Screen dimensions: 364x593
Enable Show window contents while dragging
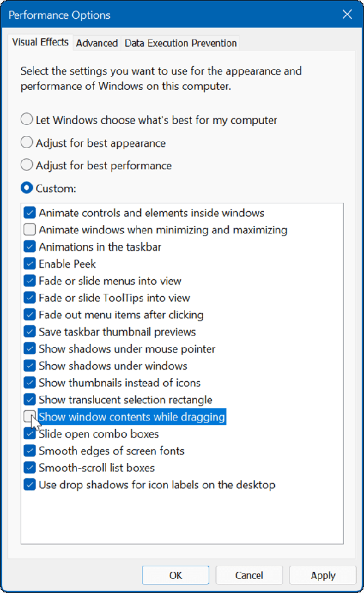[29, 416]
